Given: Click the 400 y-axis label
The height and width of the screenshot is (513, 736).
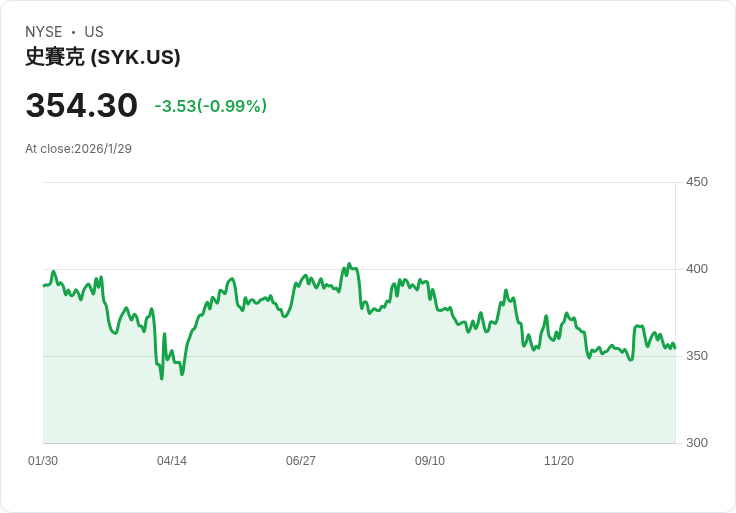Looking at the screenshot, I should [x=696, y=269].
